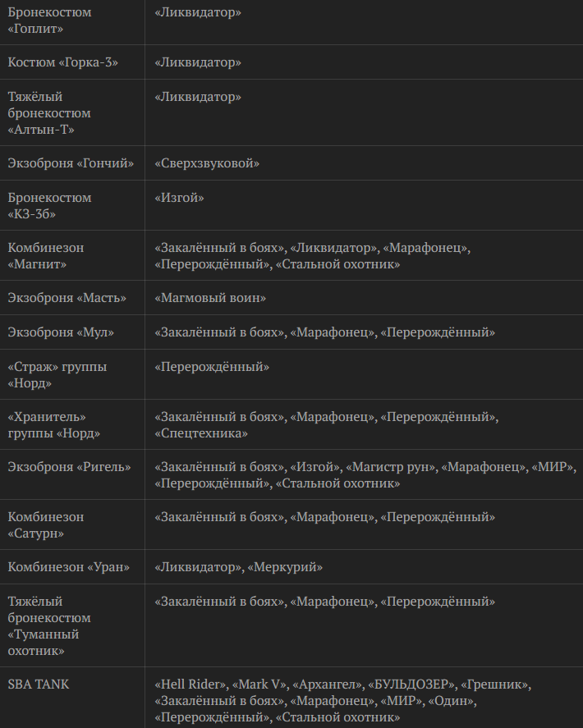Click «Спецтехника» in Хранитель row
This screenshot has width=583, height=728.
coord(201,433)
